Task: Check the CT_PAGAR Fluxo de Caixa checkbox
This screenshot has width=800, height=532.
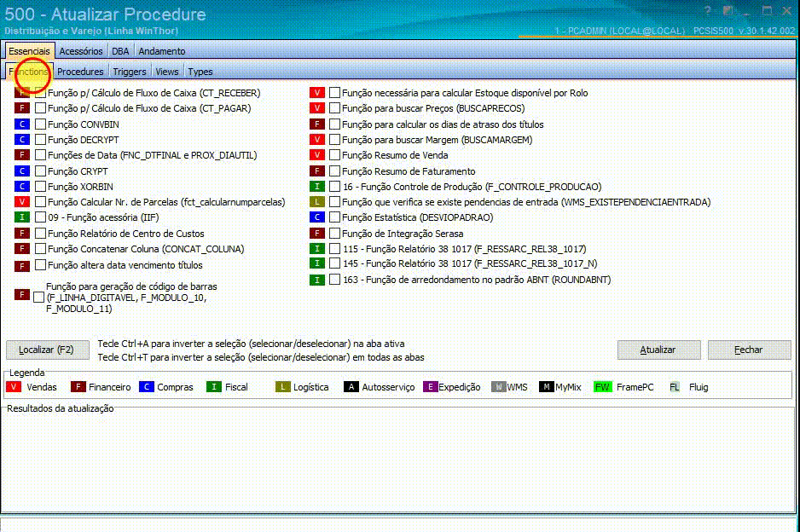Action: 40,108
